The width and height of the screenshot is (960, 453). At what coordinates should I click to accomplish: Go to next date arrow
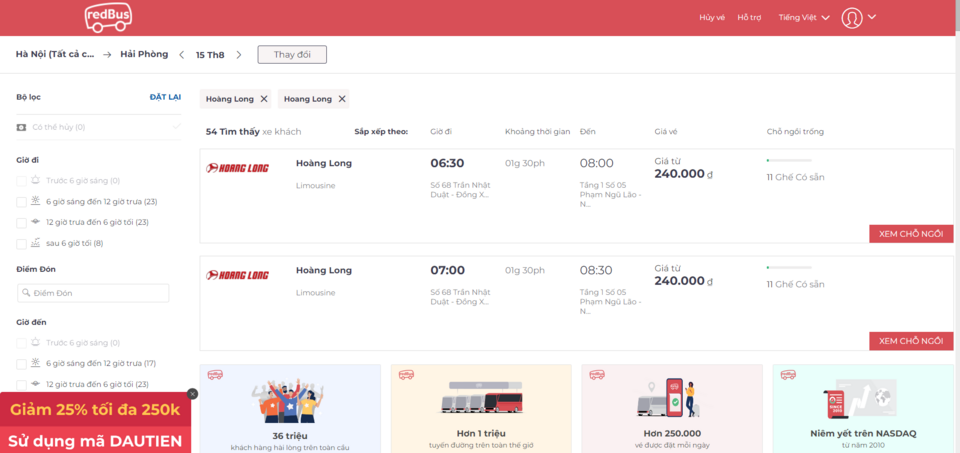239,55
